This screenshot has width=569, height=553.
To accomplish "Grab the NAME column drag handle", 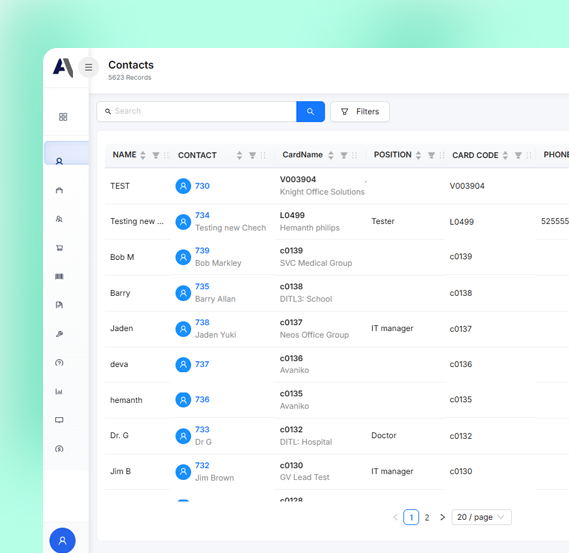I will tap(166, 155).
